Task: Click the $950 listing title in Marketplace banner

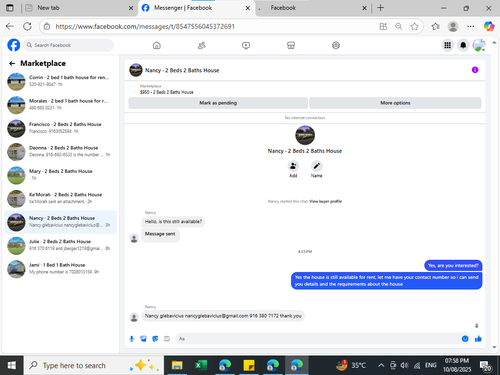Action: click(167, 92)
